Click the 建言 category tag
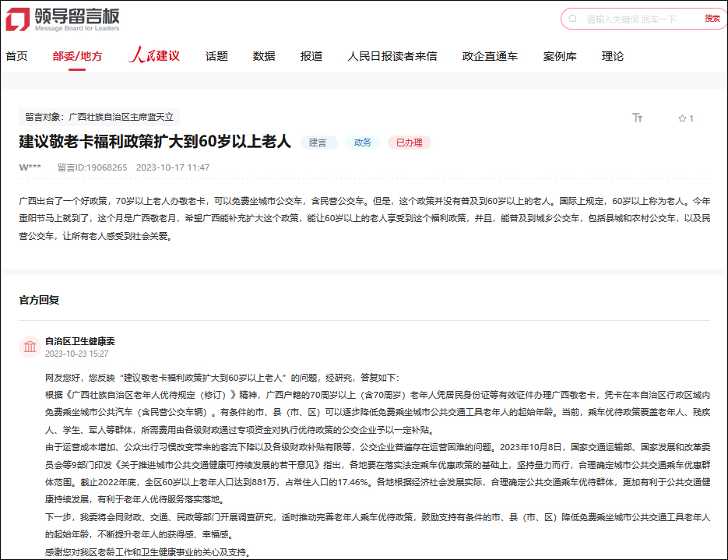Viewport: 728px width, 560px height. coord(318,143)
